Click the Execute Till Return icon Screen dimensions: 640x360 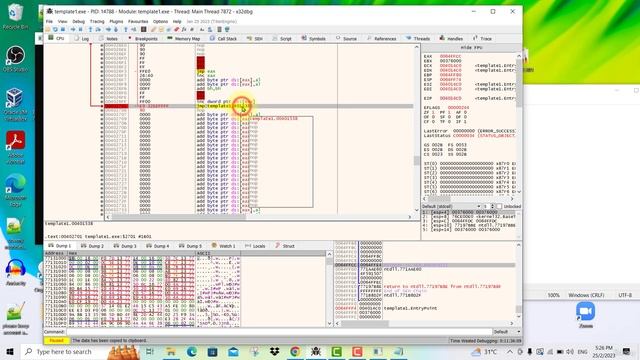[126, 29]
